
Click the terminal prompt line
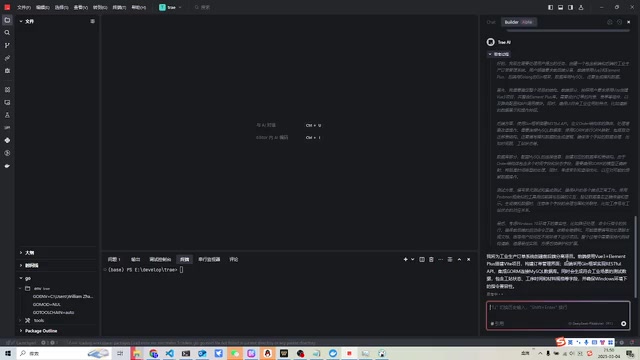coord(145,270)
